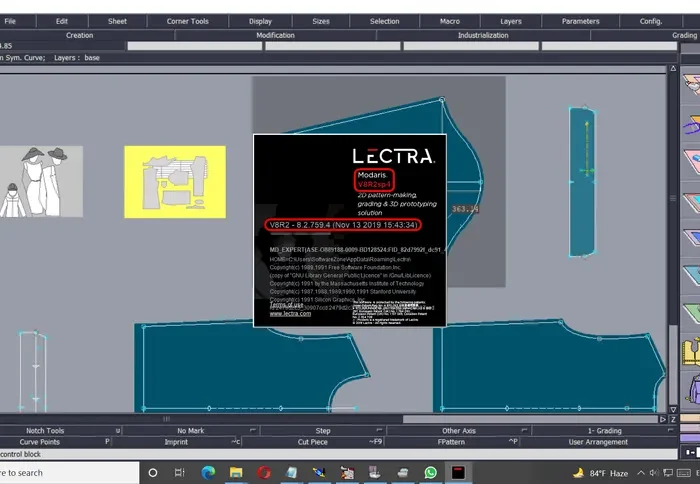
Task: Open the Display menu
Action: pos(260,21)
